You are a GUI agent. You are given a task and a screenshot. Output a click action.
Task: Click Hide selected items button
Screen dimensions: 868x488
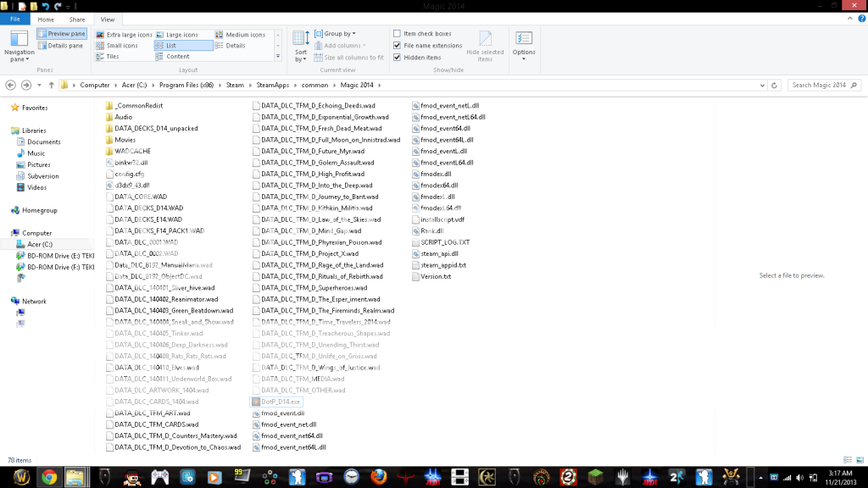point(485,47)
